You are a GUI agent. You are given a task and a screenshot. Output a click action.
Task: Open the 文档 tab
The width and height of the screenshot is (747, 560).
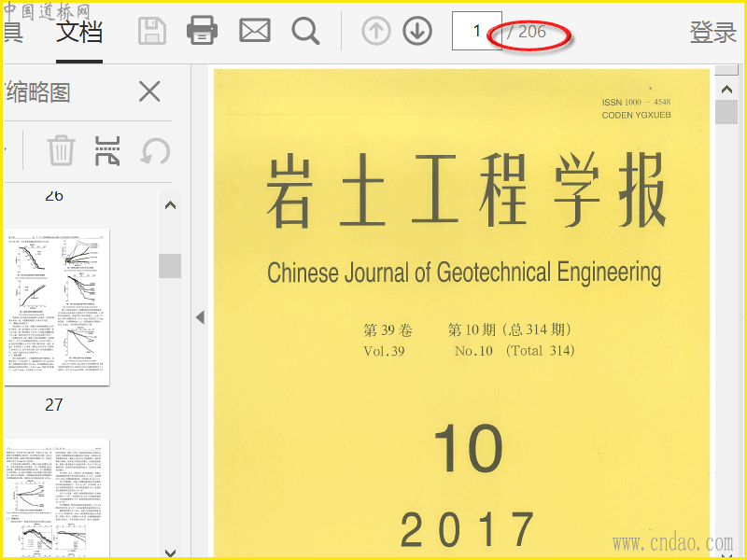(x=79, y=33)
